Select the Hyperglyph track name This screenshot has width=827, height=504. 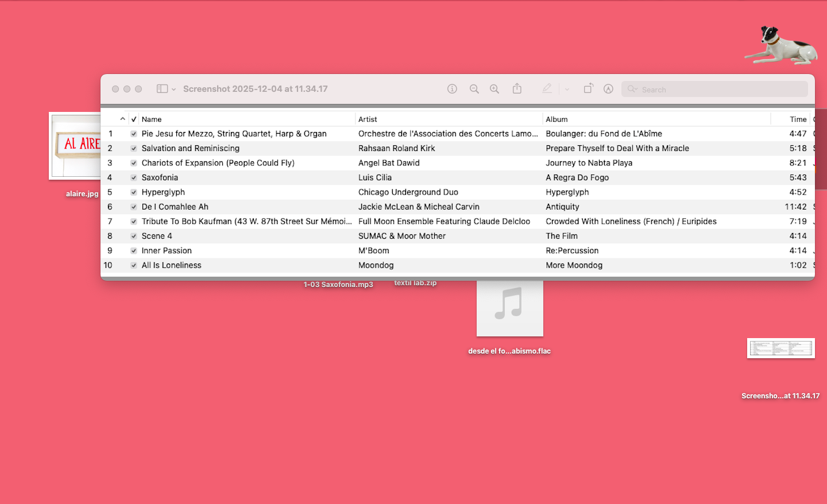pyautogui.click(x=163, y=192)
